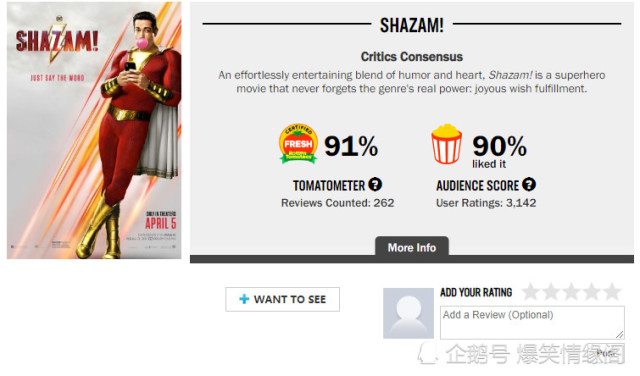Screen dimensions: 640x376
Task: Select the fifth rating star
Action: 612,292
